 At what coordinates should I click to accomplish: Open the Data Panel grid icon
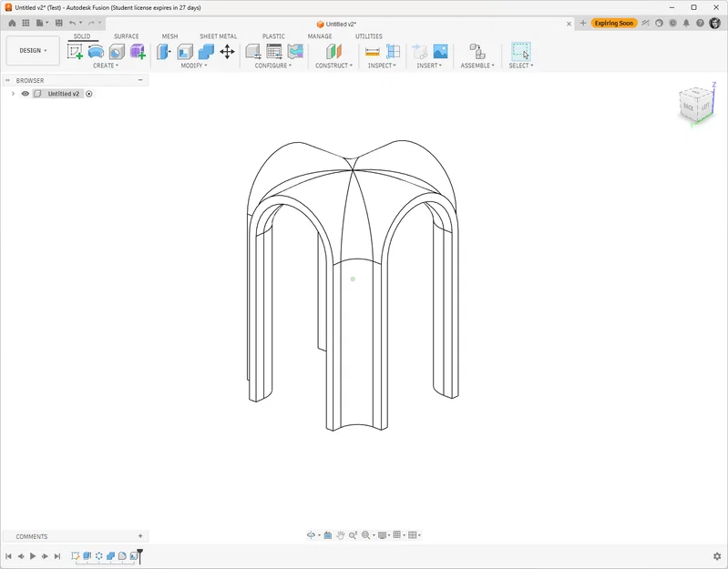point(26,23)
